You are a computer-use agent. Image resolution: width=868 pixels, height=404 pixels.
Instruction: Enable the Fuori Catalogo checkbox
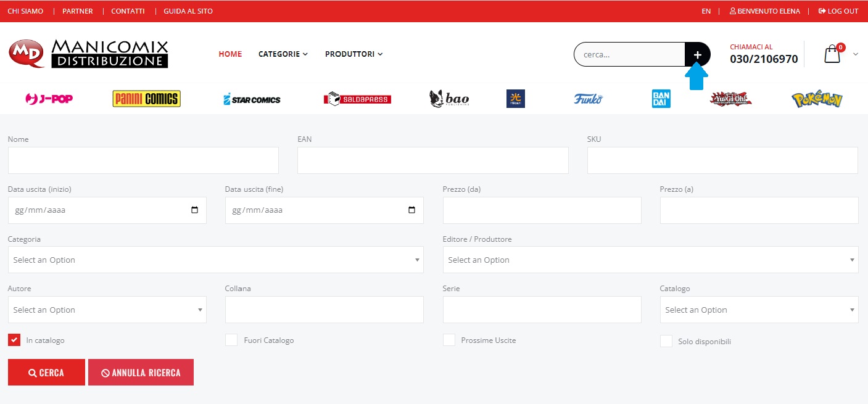pos(231,340)
